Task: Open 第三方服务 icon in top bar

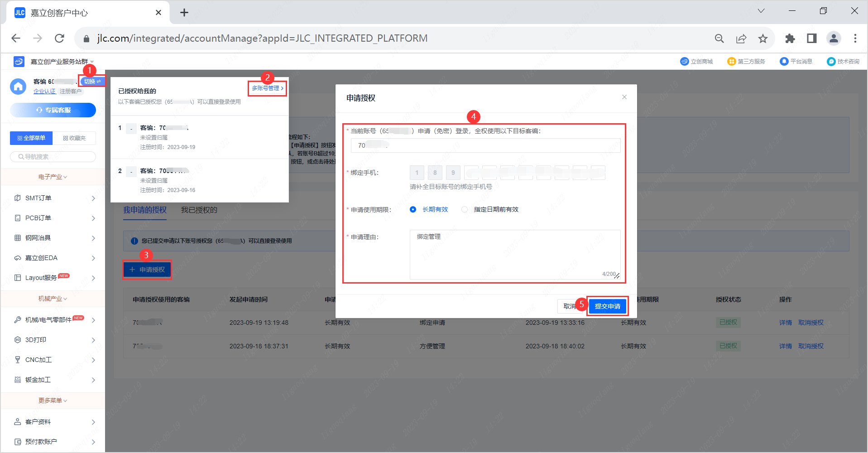Action: (731, 62)
